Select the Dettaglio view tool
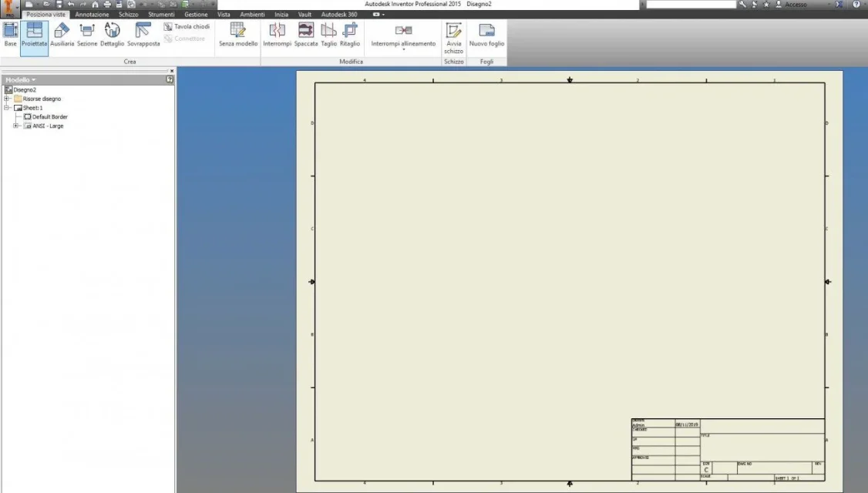 tap(112, 35)
